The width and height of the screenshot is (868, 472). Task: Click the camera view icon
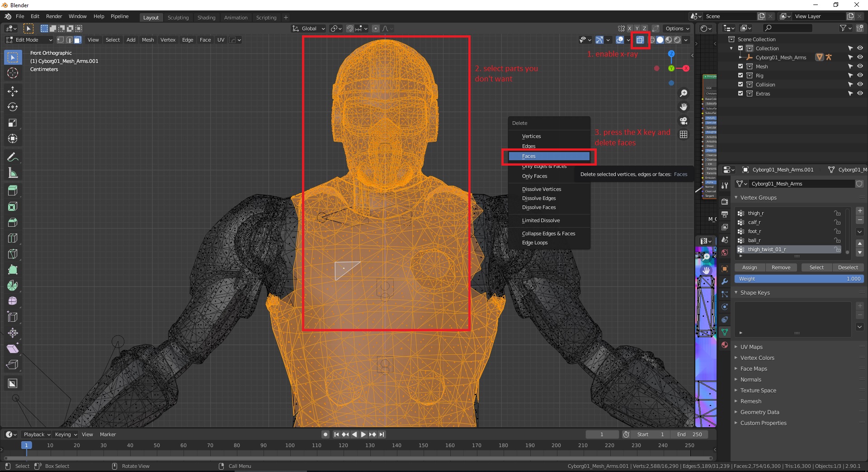pos(684,121)
